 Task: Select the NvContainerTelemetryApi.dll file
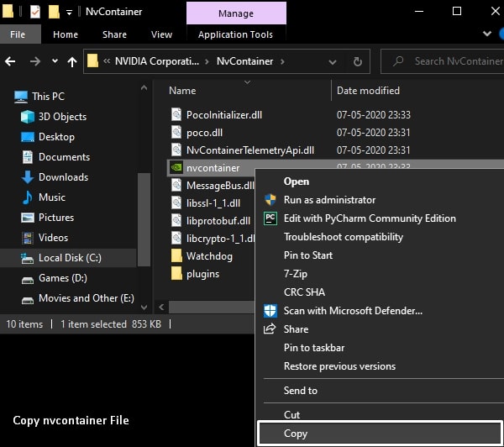(x=250, y=150)
